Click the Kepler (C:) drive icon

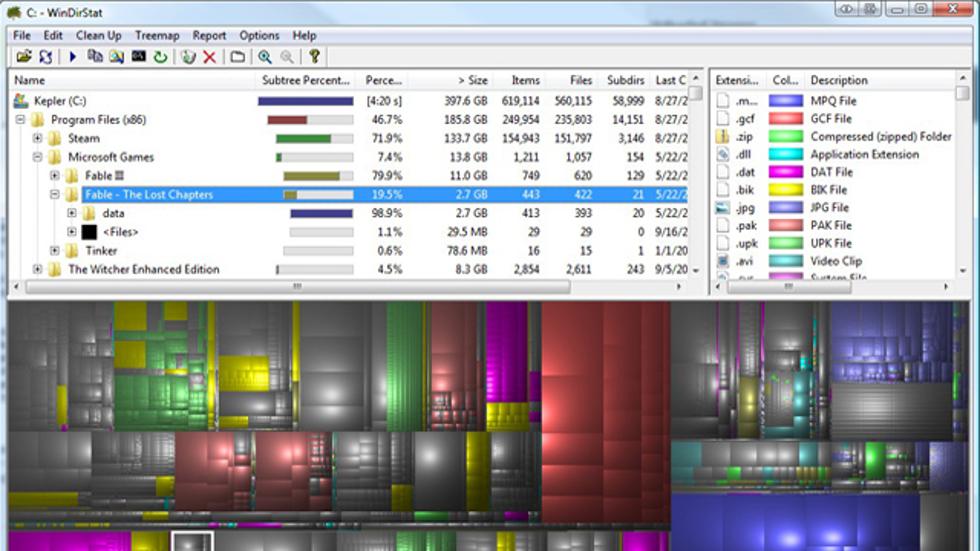21,100
